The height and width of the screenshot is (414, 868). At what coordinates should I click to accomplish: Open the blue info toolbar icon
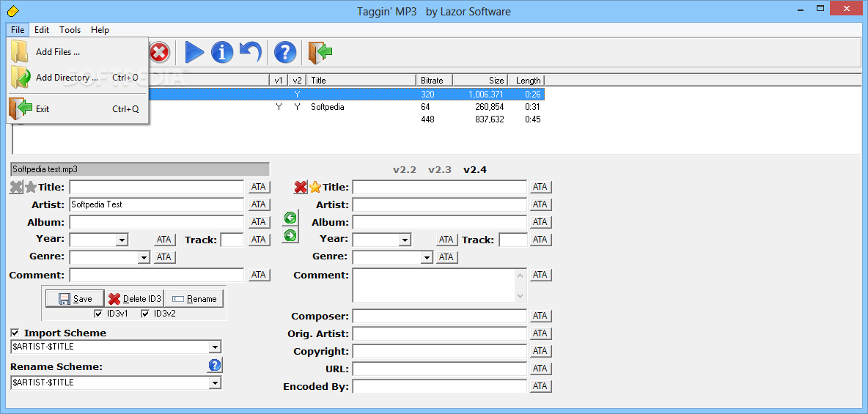(x=223, y=53)
